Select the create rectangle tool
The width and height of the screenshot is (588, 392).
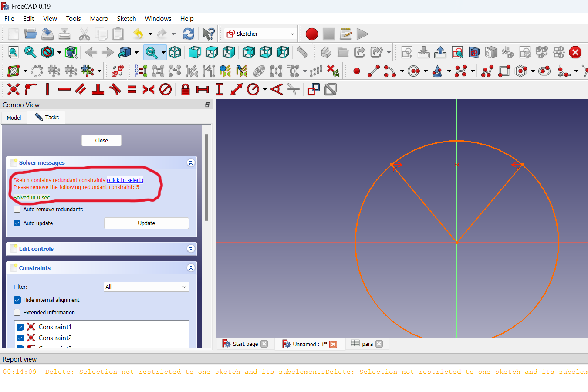tap(504, 71)
